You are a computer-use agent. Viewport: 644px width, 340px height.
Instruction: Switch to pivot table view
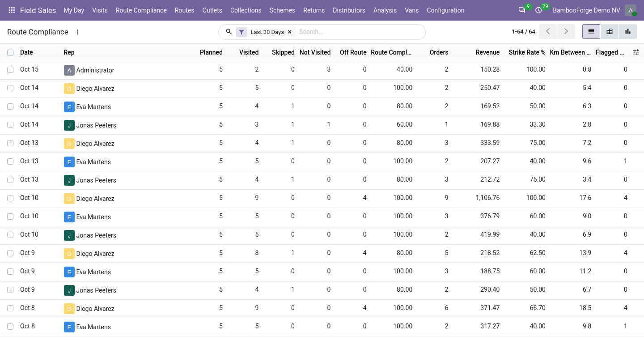coord(610,31)
